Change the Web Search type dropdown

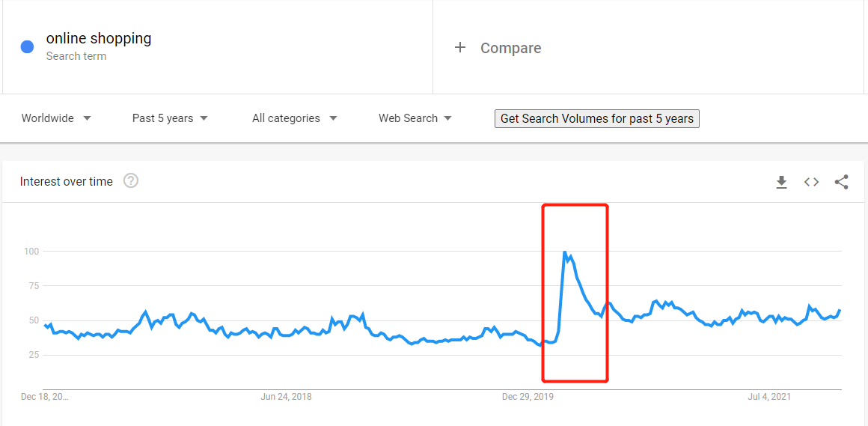click(415, 118)
